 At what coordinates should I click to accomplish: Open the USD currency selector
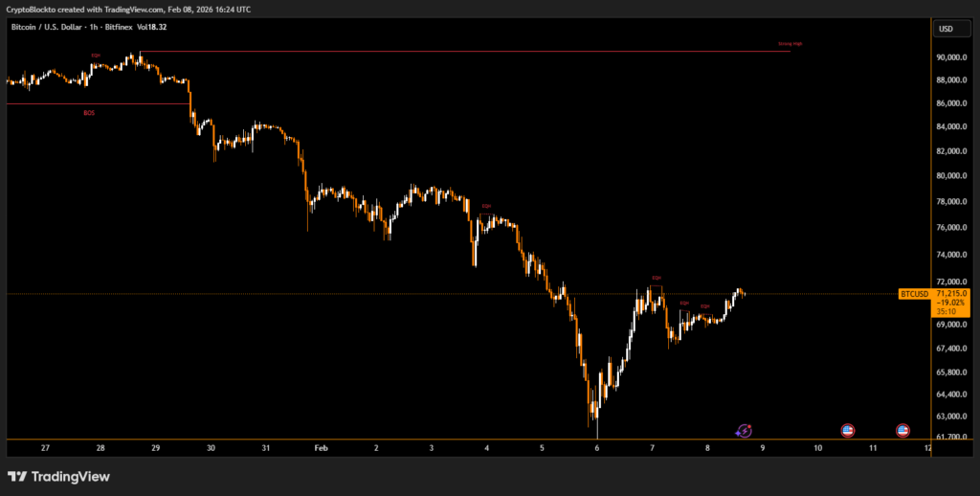point(946,29)
